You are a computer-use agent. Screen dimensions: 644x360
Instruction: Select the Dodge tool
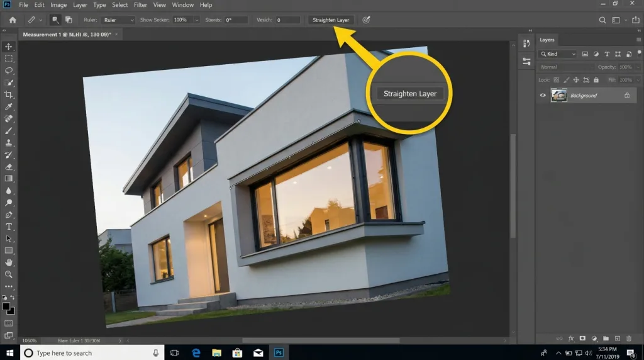[9, 203]
